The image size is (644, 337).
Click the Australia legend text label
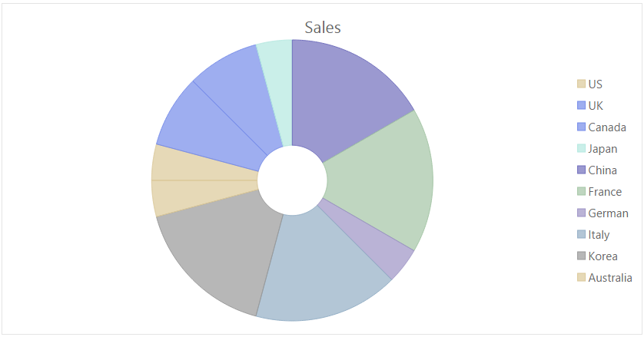(x=610, y=277)
